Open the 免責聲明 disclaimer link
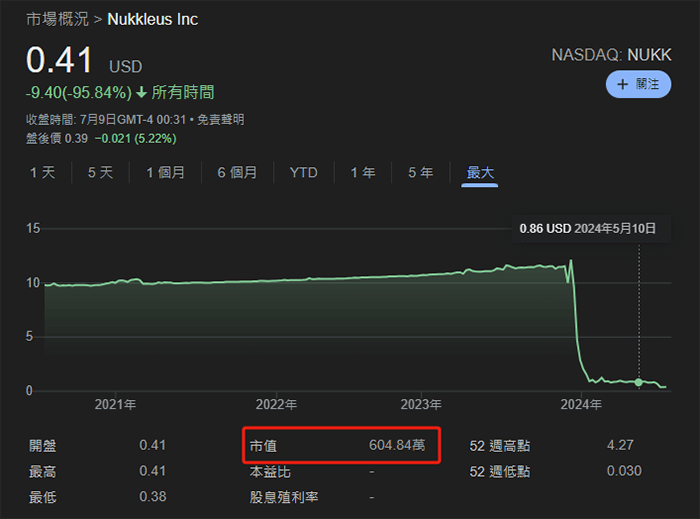700x519 pixels. click(221, 120)
